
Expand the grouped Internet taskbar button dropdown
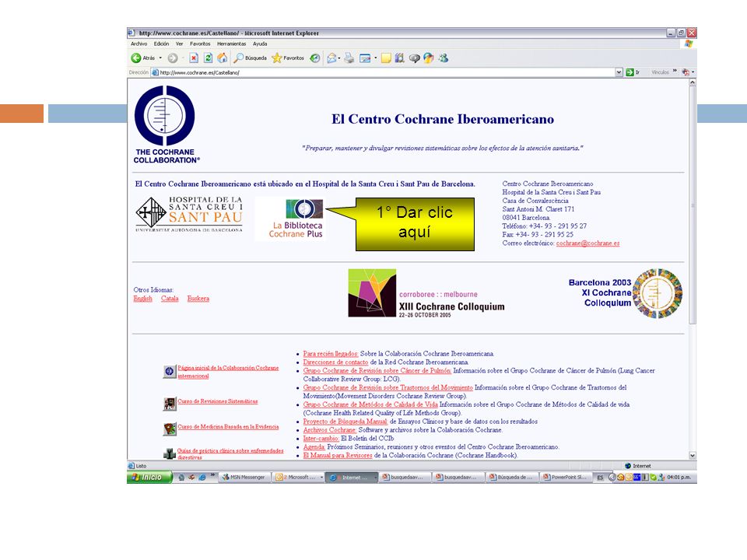pos(375,477)
